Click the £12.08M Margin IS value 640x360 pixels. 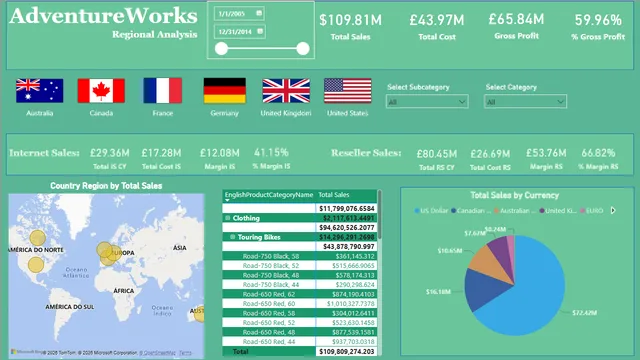point(220,153)
